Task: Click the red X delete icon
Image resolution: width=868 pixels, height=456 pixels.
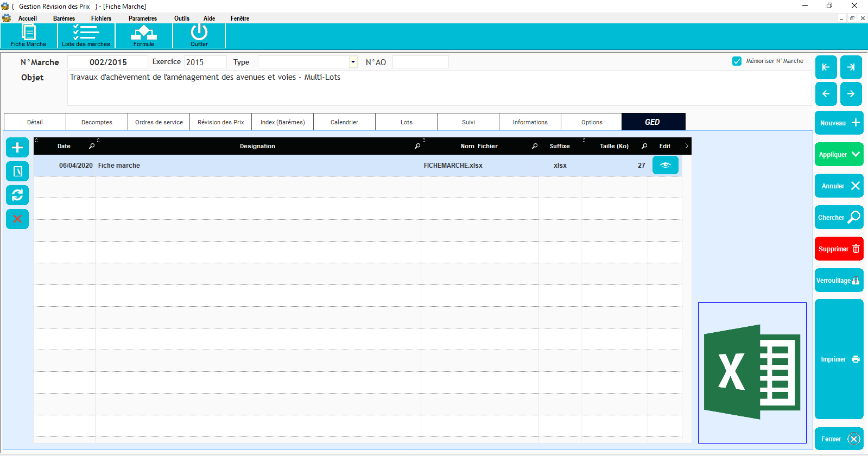Action: pyautogui.click(x=17, y=219)
